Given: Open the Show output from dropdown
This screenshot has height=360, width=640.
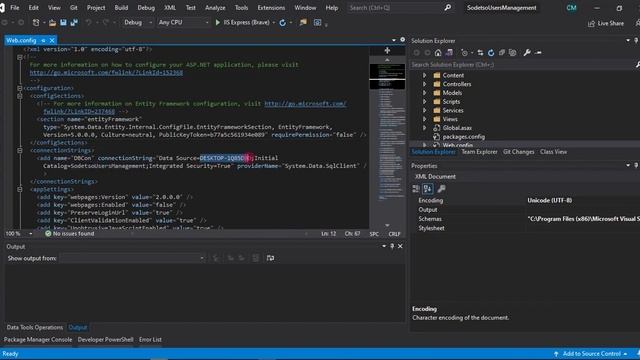Looking at the screenshot, I should [x=133, y=258].
